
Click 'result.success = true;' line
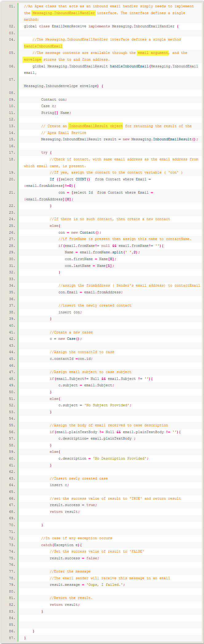click(x=73, y=505)
